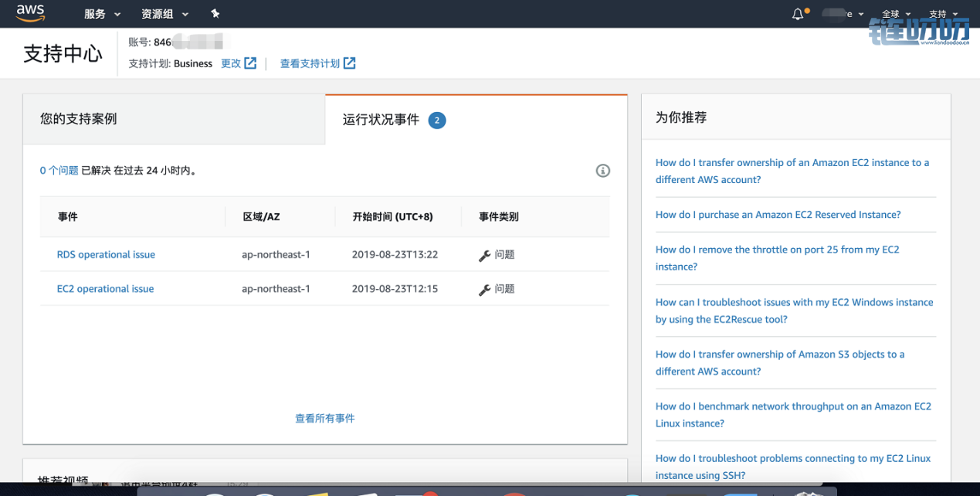The image size is (980, 496).
Task: Click 查看所有事件 view all events link
Action: pos(325,418)
